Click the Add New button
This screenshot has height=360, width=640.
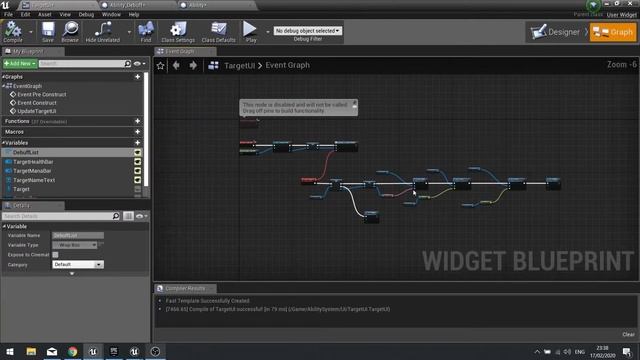[x=20, y=64]
